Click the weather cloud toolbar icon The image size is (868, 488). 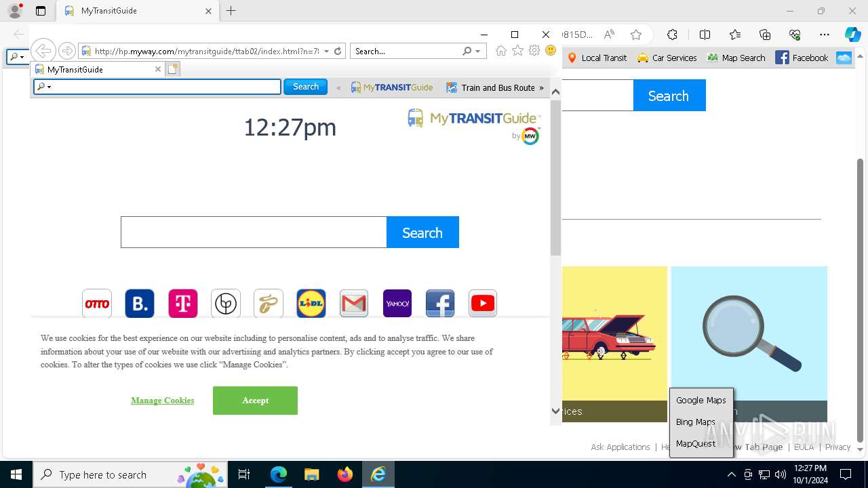click(844, 58)
